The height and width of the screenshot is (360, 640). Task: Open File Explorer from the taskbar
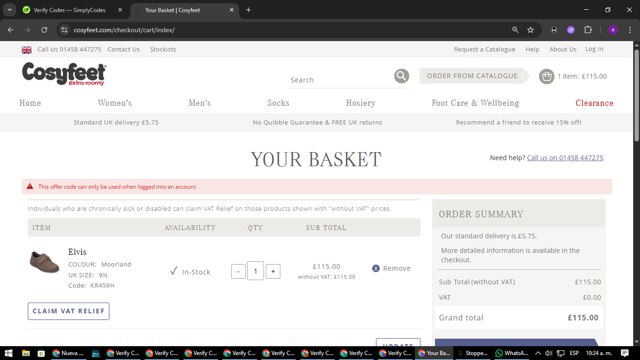coord(26,353)
